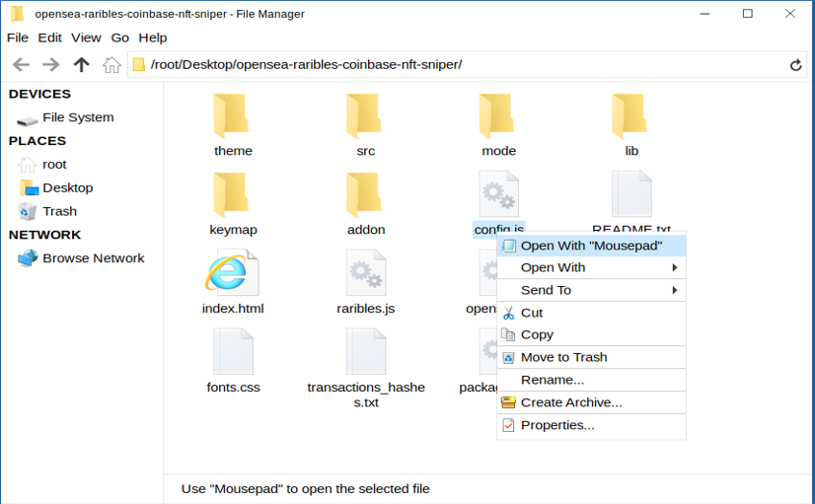Choose Move to Trash in context menu
The height and width of the screenshot is (504, 815).
(x=591, y=357)
